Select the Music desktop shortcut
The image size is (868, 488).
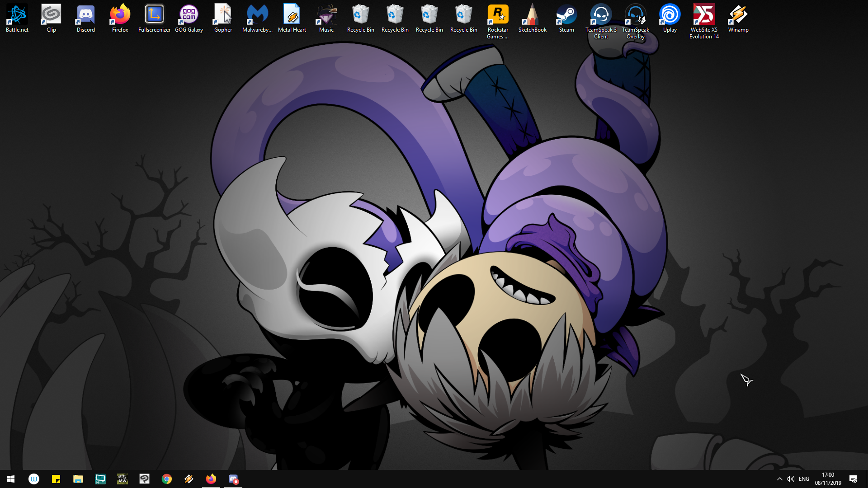[x=326, y=19]
